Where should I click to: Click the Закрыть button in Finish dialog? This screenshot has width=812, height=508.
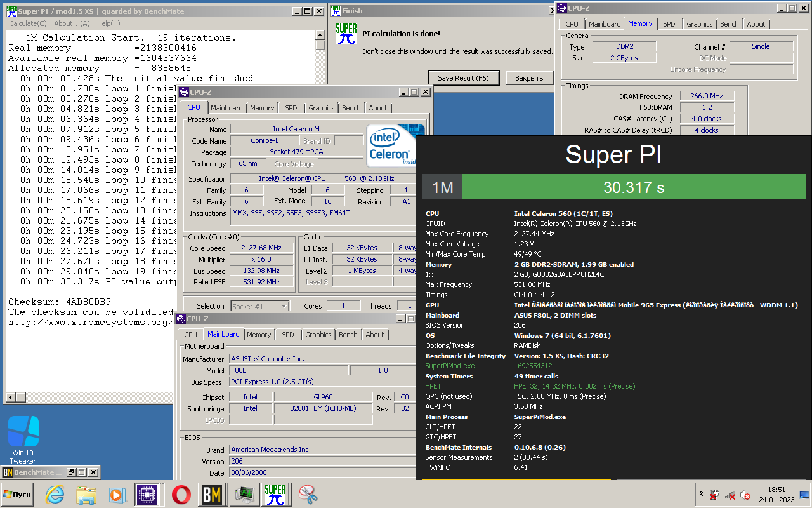[x=529, y=78]
